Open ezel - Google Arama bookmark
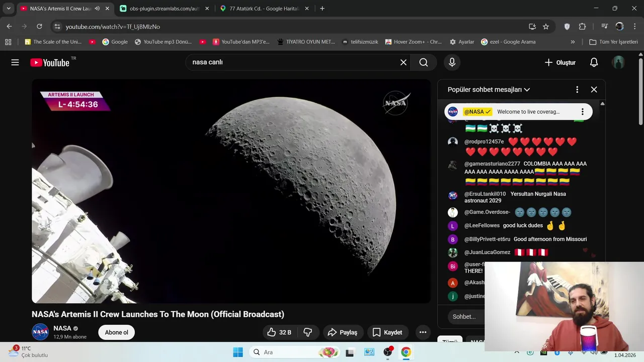This screenshot has height=362, width=644. [508, 42]
